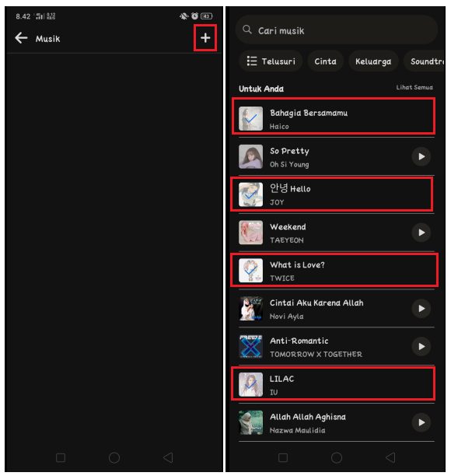Tap the recent apps square on Musik screen
This screenshot has height=476, width=451.
pos(61,457)
